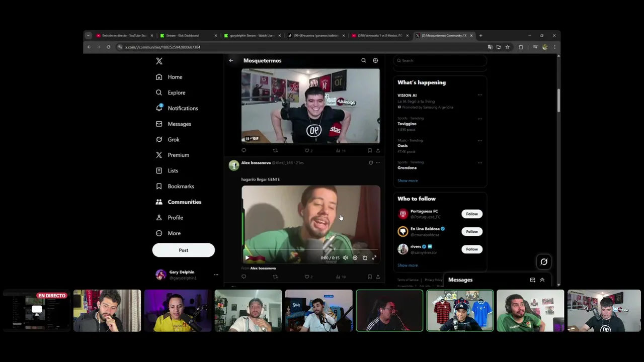Click the 'From Alex bossanova' link
This screenshot has height=362, width=644.
[x=259, y=268]
